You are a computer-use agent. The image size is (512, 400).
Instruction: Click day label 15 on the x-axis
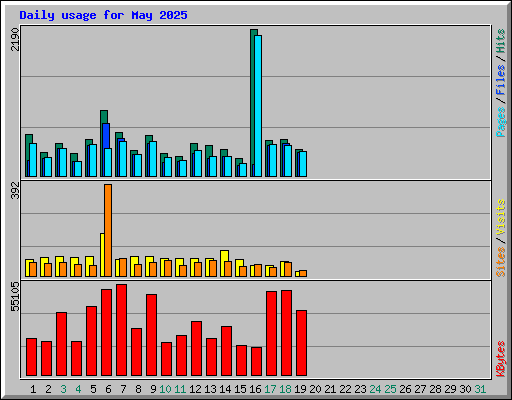pyautogui.click(x=240, y=389)
